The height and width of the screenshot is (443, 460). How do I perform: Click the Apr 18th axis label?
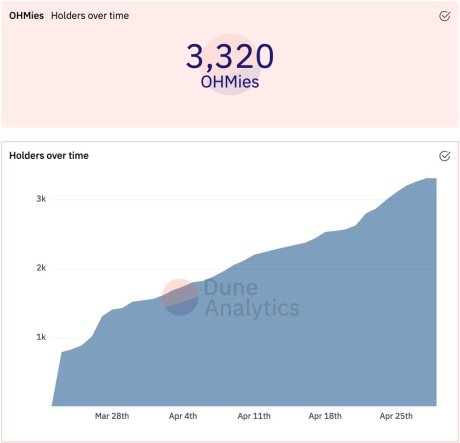click(325, 416)
